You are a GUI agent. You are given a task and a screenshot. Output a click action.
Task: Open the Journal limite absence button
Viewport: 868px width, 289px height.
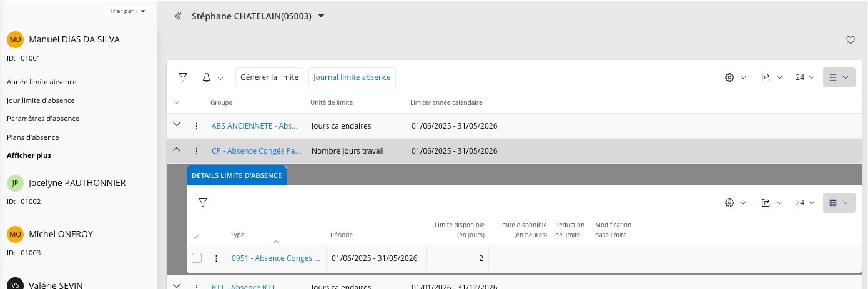[352, 77]
